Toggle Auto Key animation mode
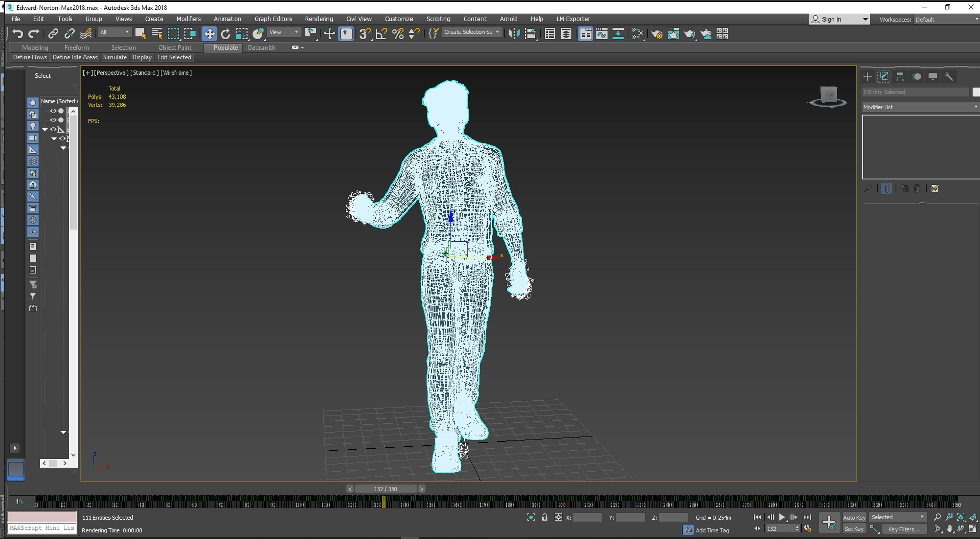 [854, 517]
